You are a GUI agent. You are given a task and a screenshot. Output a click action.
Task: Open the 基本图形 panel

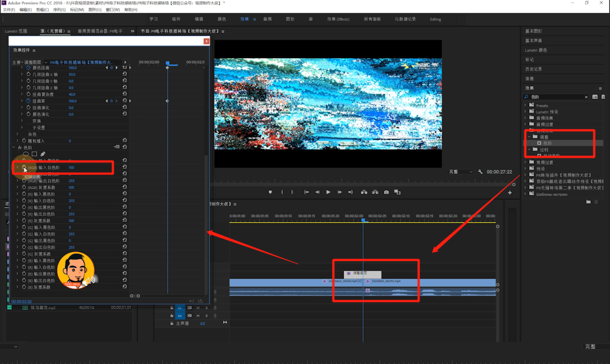533,31
